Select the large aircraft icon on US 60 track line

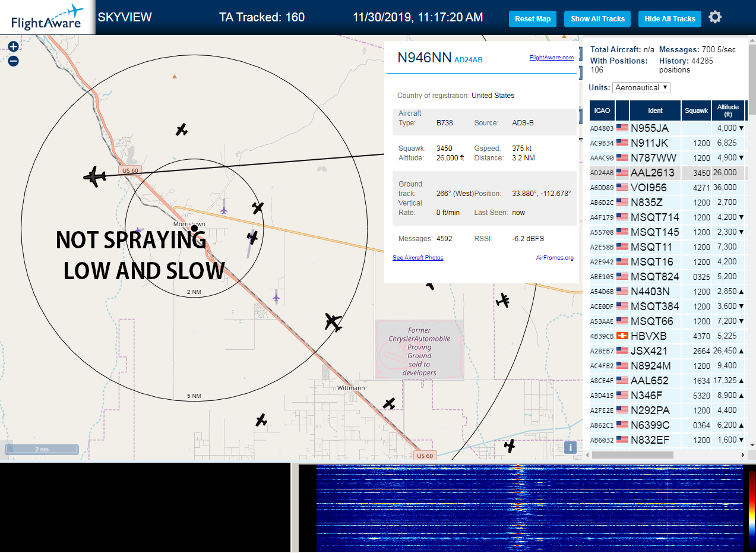coord(94,176)
